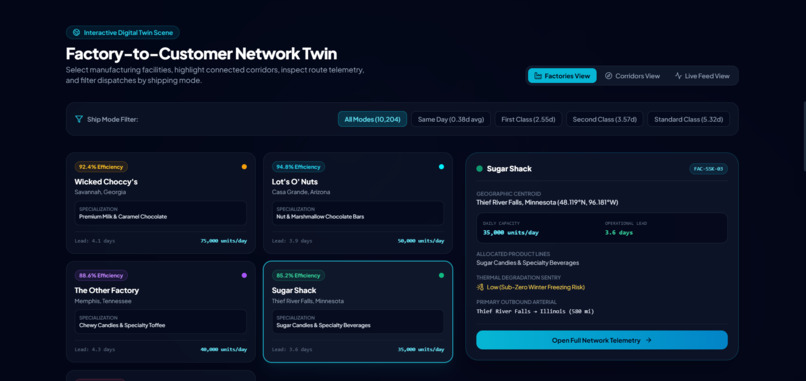The height and width of the screenshot is (381, 806).
Task: Click the folder icon in Factories View tab
Action: 538,76
